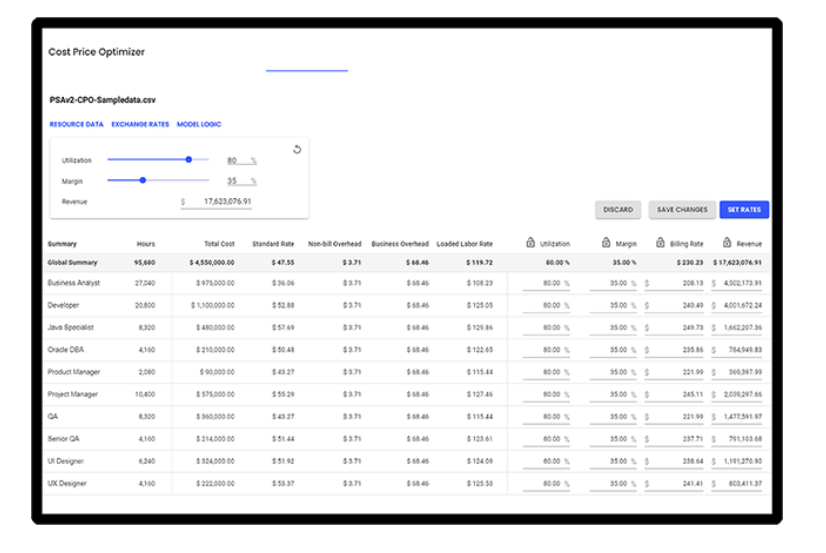826x553 pixels.
Task: Click the file name PSAv2-CPO-Sampledata.csv
Action: coord(103,100)
